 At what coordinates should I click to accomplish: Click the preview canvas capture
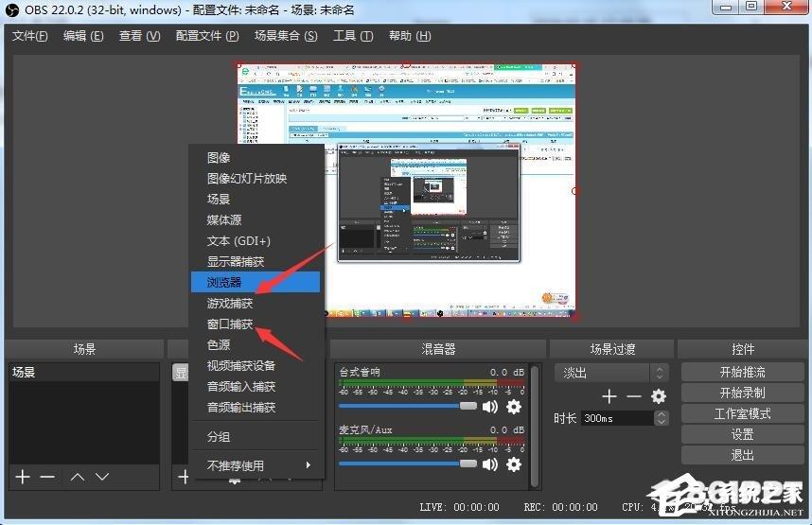point(407,190)
